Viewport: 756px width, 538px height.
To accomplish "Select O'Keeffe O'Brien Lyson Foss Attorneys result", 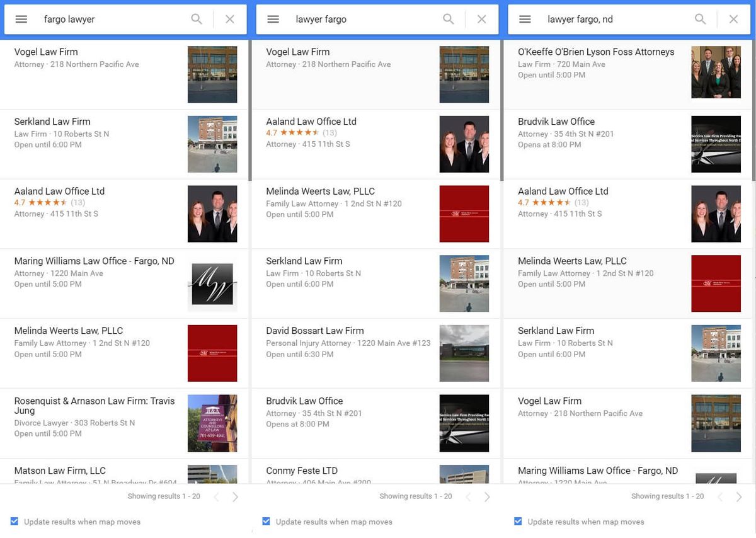I will point(627,74).
